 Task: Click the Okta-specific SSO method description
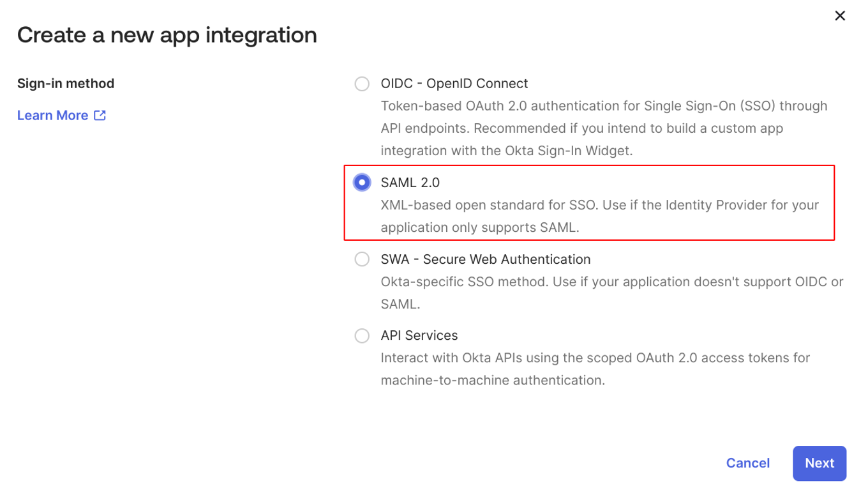pos(611,282)
